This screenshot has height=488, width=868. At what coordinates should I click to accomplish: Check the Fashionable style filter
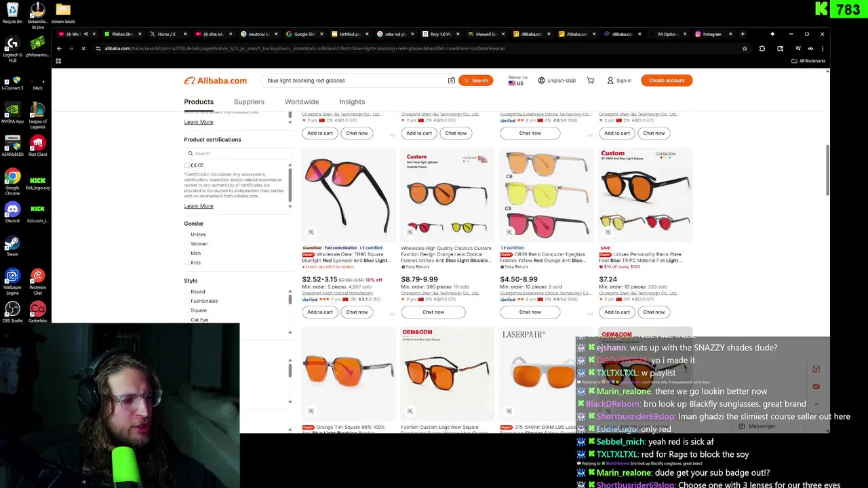[x=187, y=301]
